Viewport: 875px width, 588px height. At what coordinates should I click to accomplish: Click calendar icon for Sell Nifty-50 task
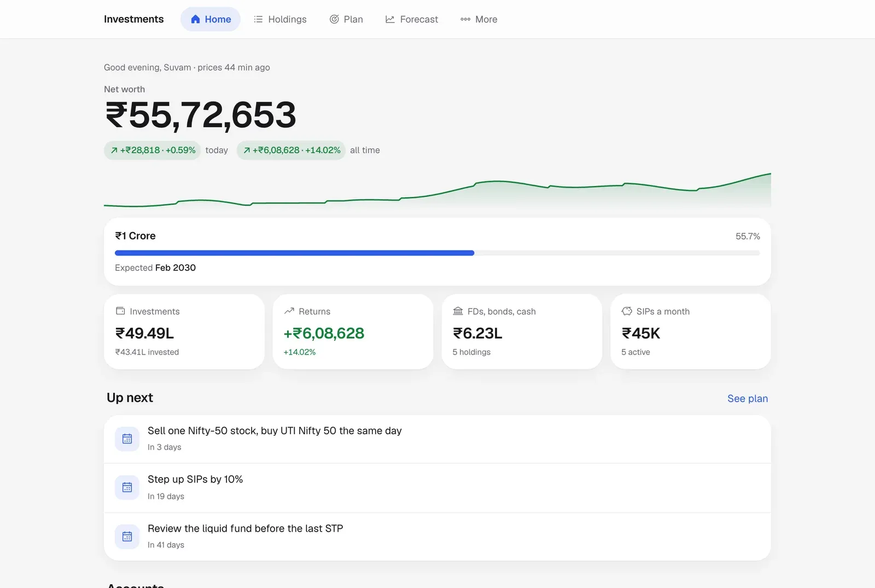tap(127, 439)
